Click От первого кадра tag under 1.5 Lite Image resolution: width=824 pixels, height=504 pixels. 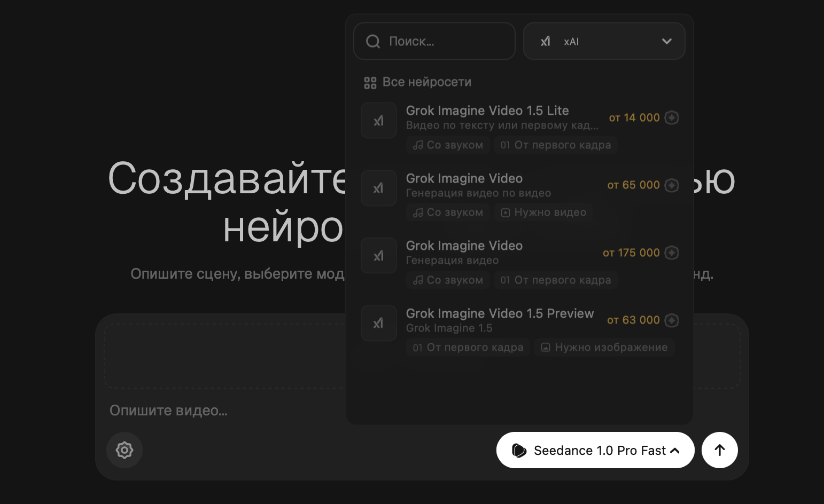click(x=556, y=145)
